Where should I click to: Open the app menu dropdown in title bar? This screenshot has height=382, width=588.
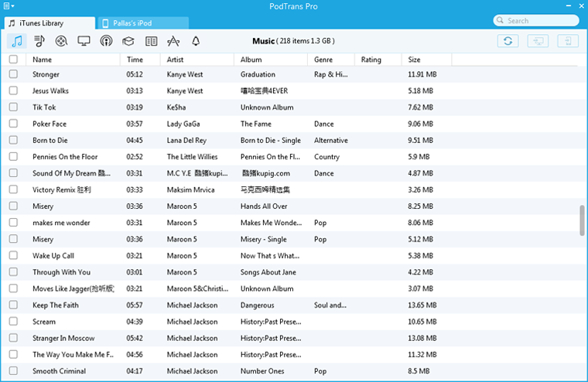point(8,6)
